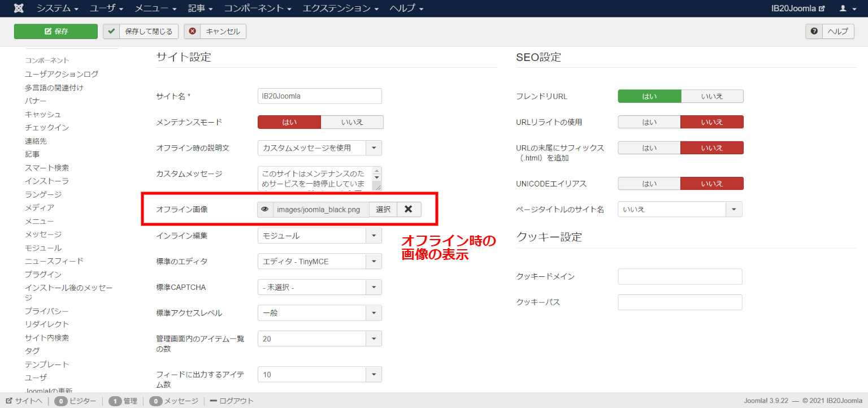This screenshot has width=868, height=408.
Task: Clear offline image with X button
Action: point(409,209)
